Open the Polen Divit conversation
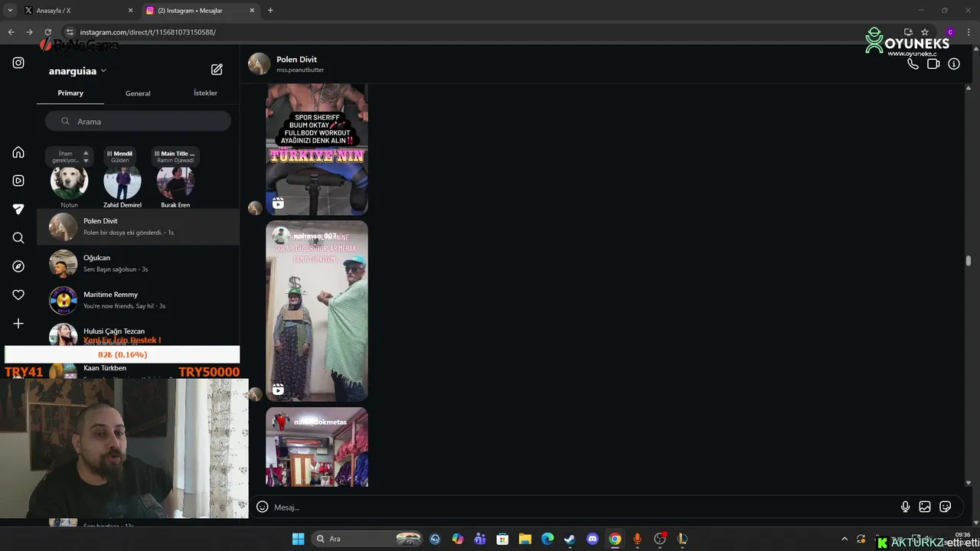Image resolution: width=980 pixels, height=551 pixels. click(x=138, y=227)
